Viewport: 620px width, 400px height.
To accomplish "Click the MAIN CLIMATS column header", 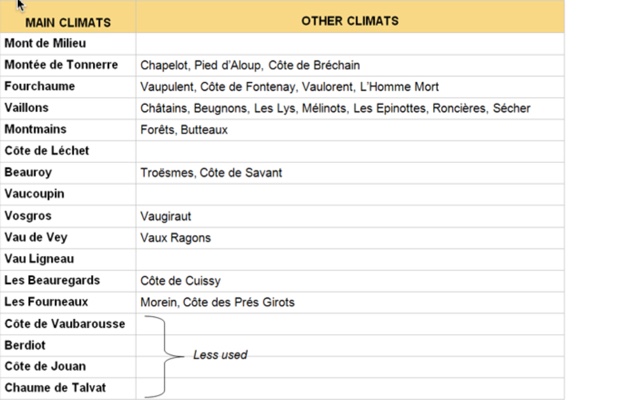I will (68, 21).
